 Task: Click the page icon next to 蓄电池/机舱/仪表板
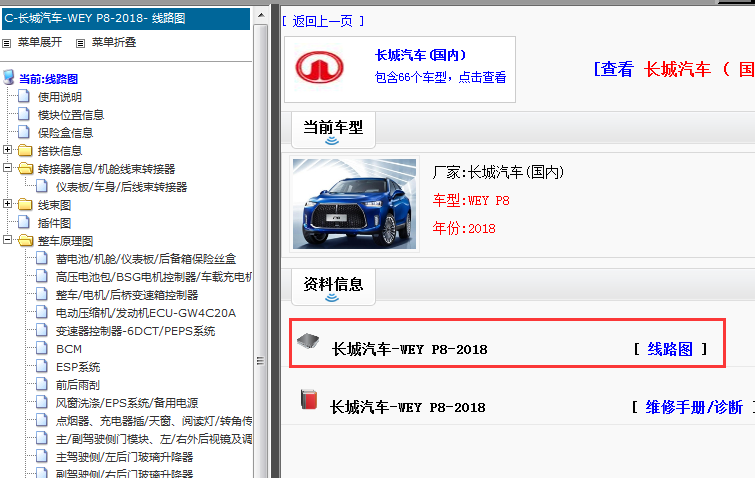(x=42, y=258)
